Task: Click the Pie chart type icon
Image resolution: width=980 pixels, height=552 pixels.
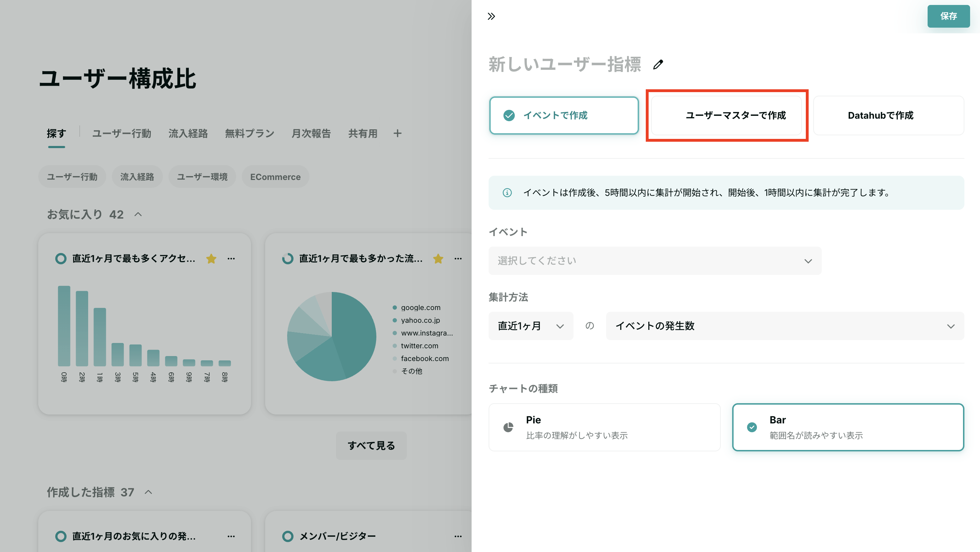Action: (508, 428)
